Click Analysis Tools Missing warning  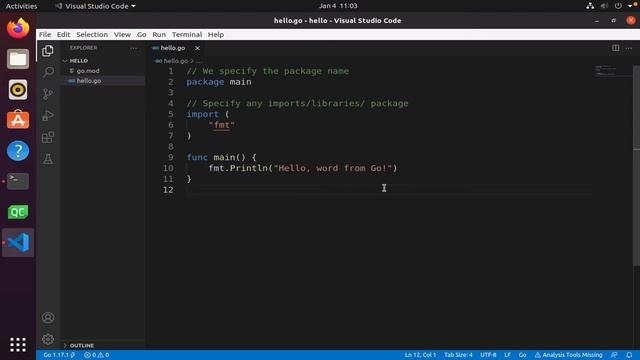coord(568,355)
